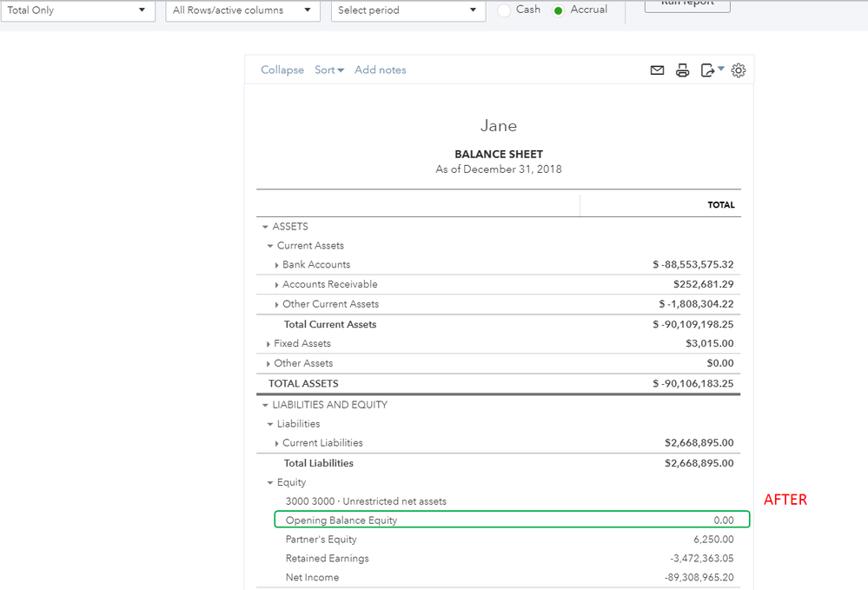
Task: Expand the Current Liabilities row
Action: pyautogui.click(x=276, y=443)
